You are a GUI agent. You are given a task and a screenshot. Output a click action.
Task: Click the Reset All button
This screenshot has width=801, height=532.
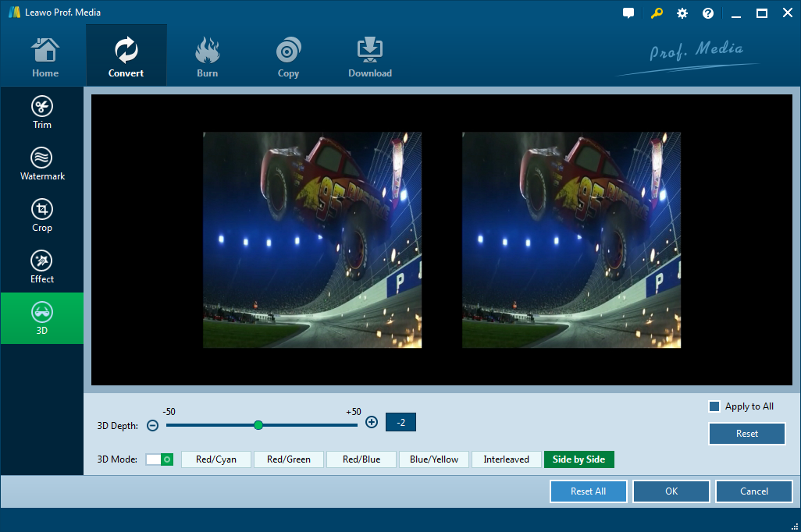click(x=589, y=491)
